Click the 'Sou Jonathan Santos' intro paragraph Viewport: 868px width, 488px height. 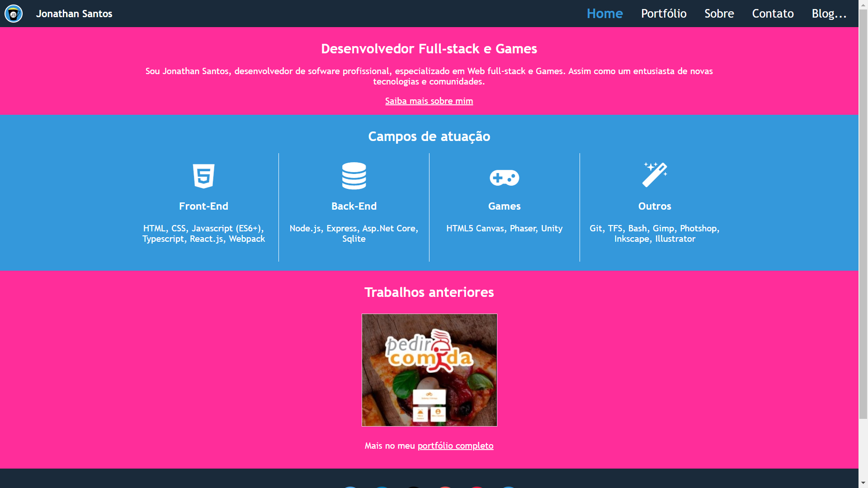429,76
